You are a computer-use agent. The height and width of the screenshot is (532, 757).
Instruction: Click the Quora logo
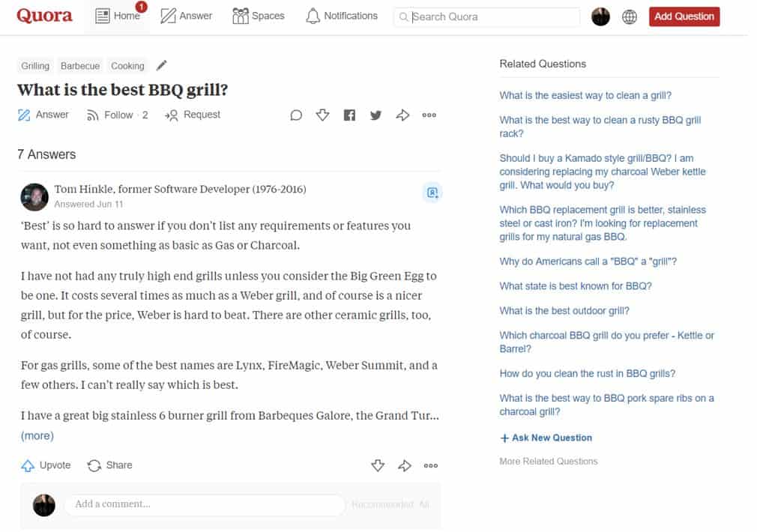coord(44,16)
